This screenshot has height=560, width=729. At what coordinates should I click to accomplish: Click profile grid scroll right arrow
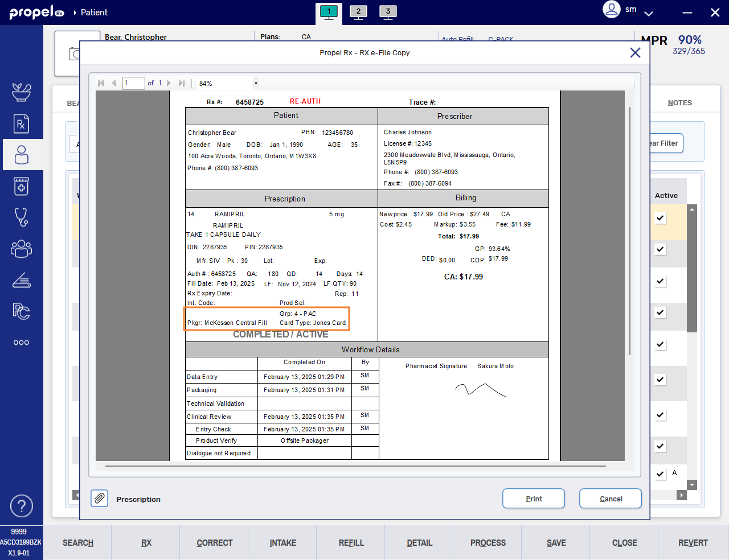tap(682, 495)
